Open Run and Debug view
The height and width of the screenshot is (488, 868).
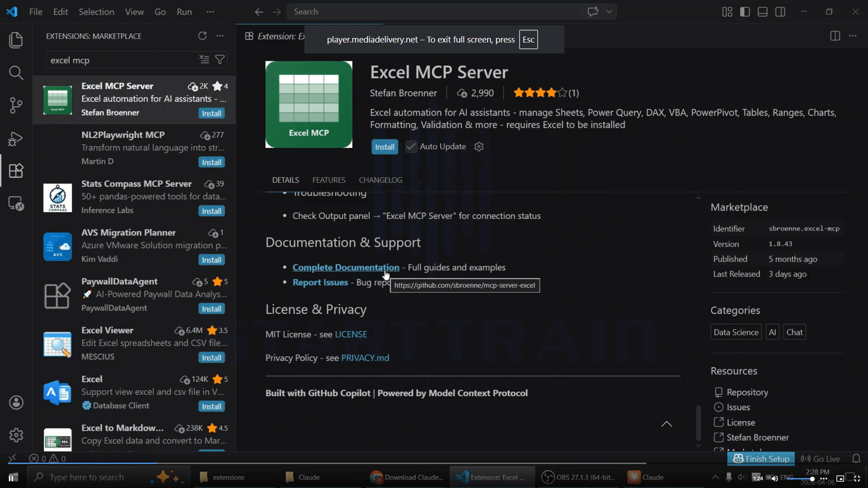tap(16, 138)
